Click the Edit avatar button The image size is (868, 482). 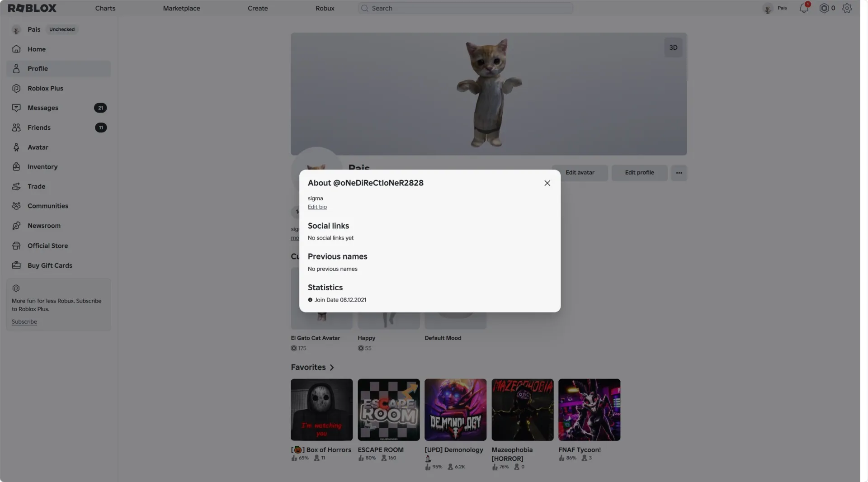[580, 173]
